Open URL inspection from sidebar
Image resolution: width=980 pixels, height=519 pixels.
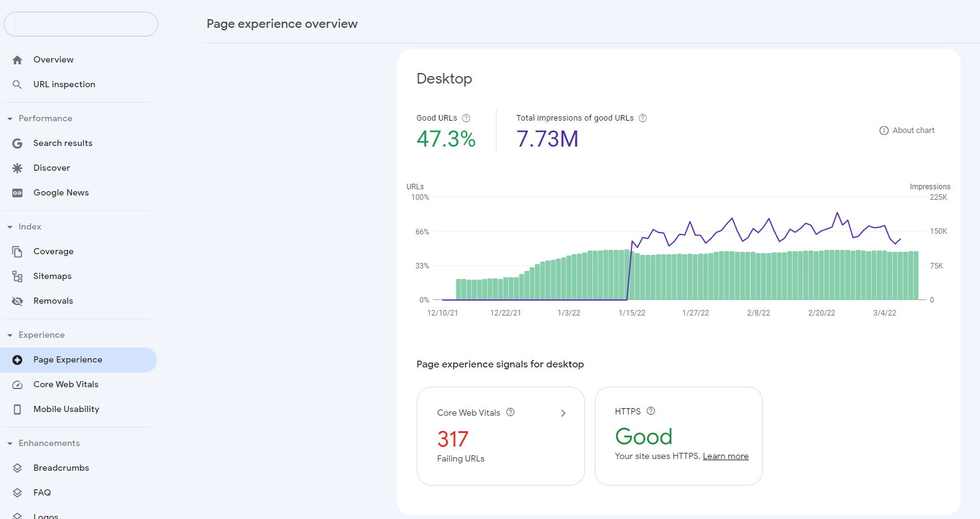point(79,85)
